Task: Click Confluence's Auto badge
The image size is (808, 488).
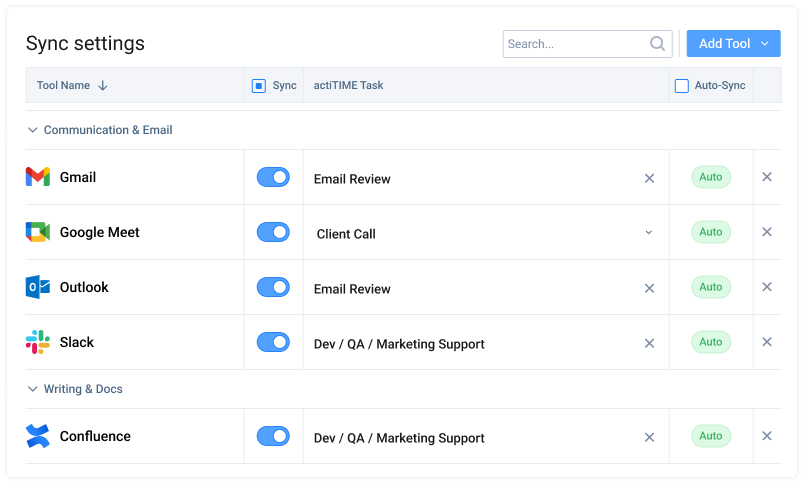Action: tap(711, 436)
